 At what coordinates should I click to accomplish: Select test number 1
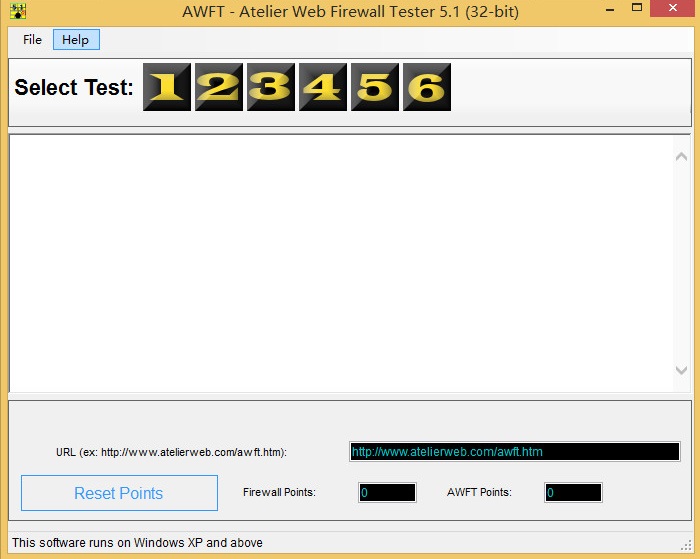click(x=167, y=87)
